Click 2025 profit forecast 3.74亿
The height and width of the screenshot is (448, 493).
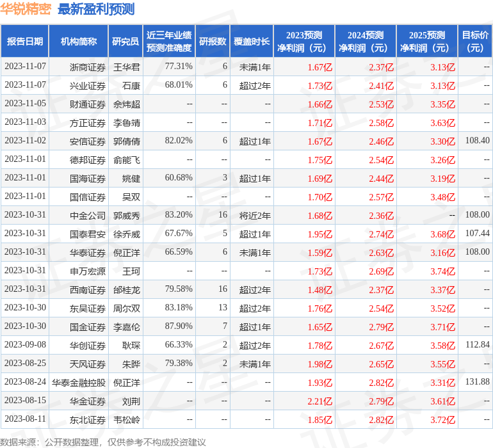442,271
